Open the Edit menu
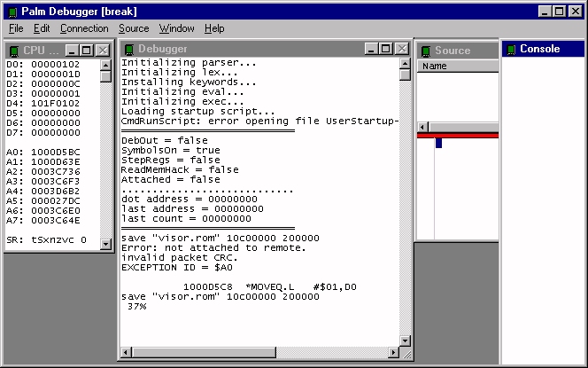The height and width of the screenshot is (368, 588). point(42,28)
